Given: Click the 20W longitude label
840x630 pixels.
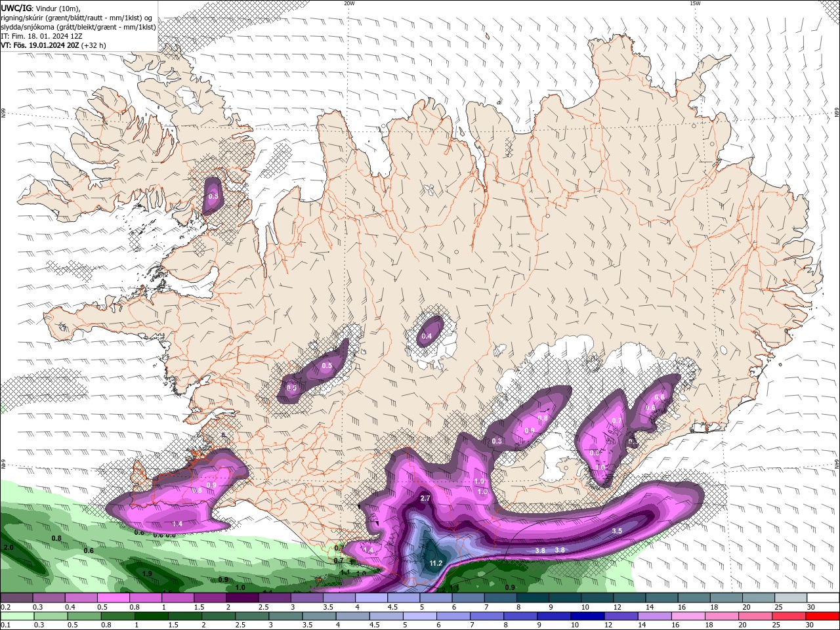Looking at the screenshot, I should tap(349, 3).
